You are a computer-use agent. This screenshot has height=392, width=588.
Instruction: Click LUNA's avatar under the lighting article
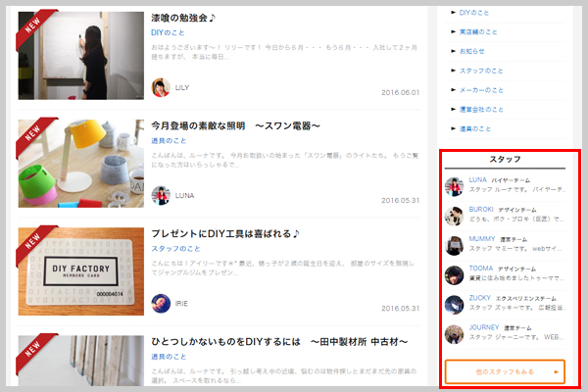click(x=161, y=195)
